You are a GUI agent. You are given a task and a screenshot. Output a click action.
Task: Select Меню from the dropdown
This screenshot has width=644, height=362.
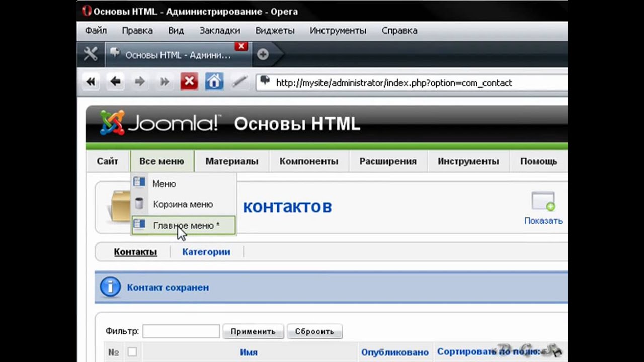(x=184, y=184)
